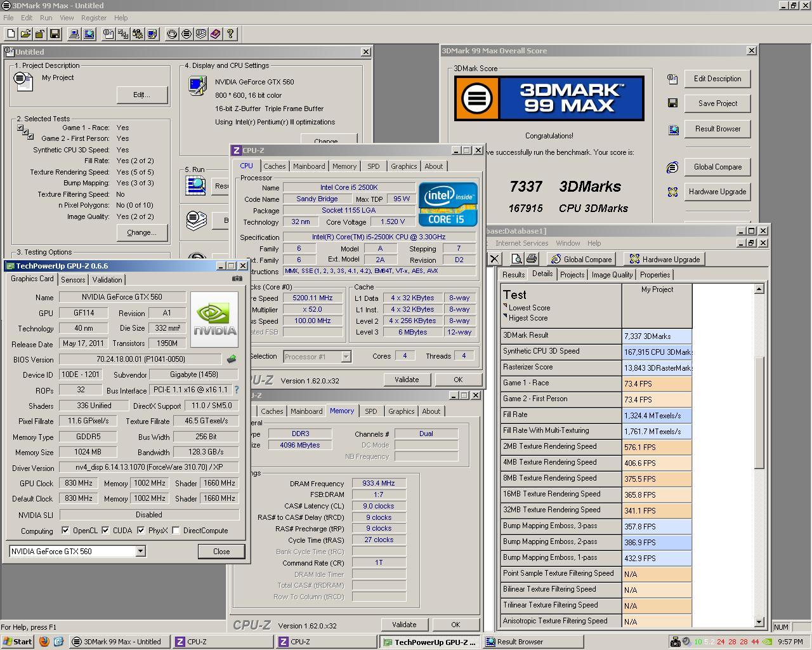Click the purple help book toolbar icon

tap(216, 34)
